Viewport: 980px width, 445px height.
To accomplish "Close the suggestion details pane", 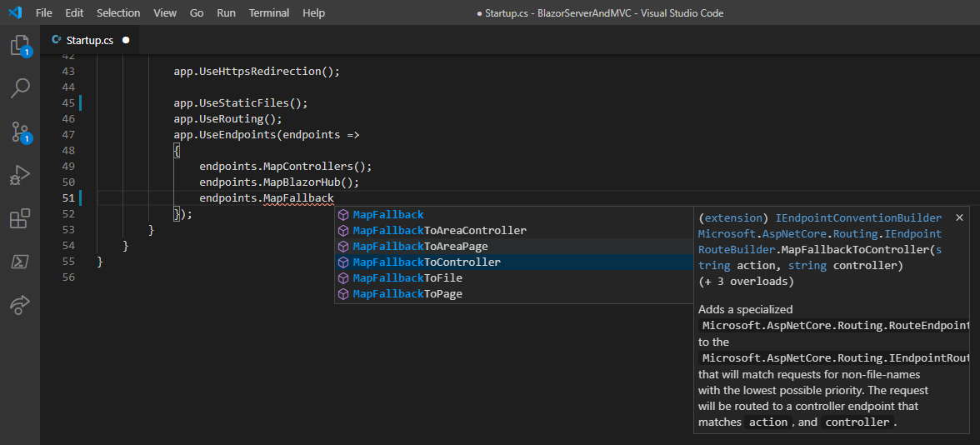I will tap(959, 217).
